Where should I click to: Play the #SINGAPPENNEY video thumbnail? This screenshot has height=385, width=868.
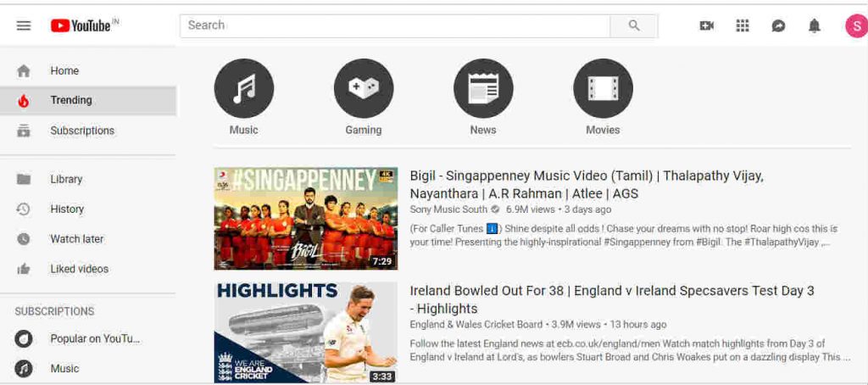305,218
